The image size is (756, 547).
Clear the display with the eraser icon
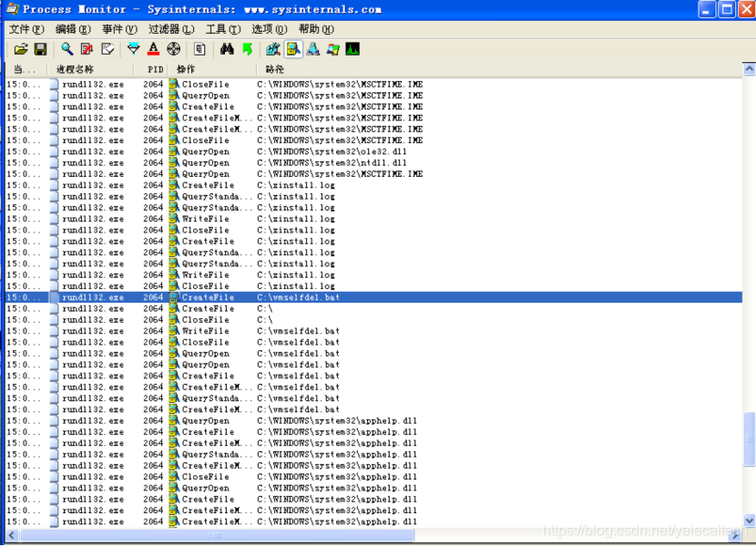click(x=107, y=48)
